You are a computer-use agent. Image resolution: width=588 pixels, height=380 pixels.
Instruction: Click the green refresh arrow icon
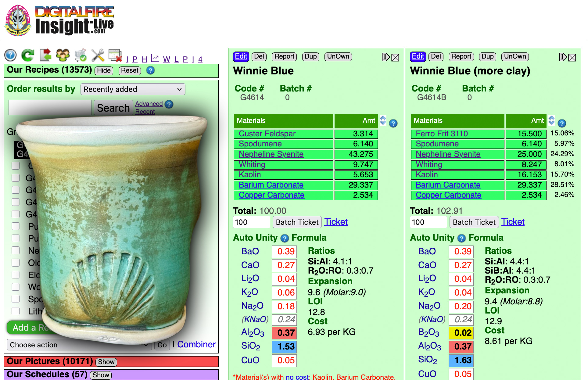(x=28, y=55)
